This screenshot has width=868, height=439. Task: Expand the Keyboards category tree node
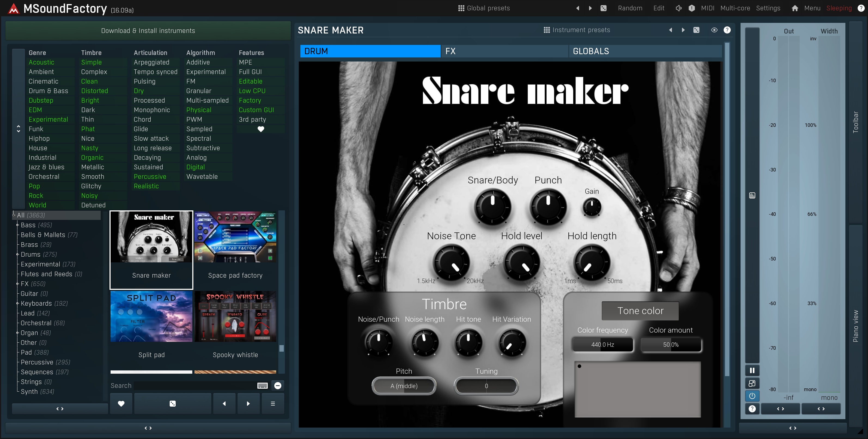[17, 303]
